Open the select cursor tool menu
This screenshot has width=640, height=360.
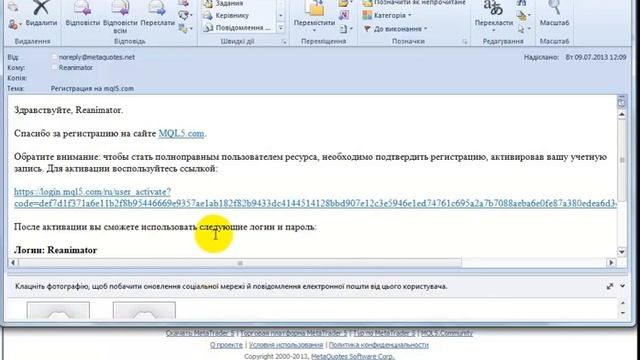(x=523, y=29)
